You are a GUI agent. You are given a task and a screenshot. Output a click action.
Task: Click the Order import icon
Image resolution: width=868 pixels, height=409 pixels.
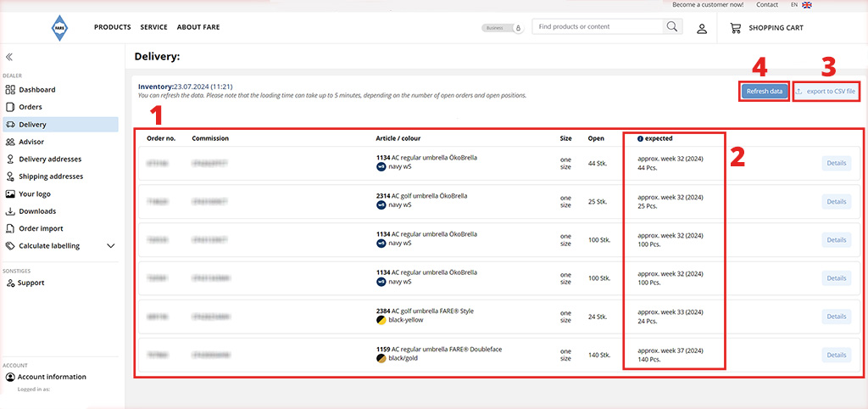[x=10, y=228]
